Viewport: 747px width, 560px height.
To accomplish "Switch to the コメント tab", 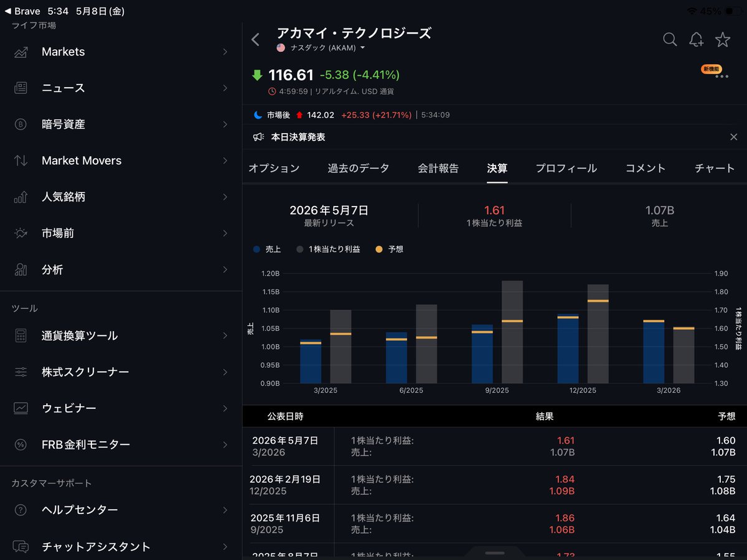I will click(646, 168).
